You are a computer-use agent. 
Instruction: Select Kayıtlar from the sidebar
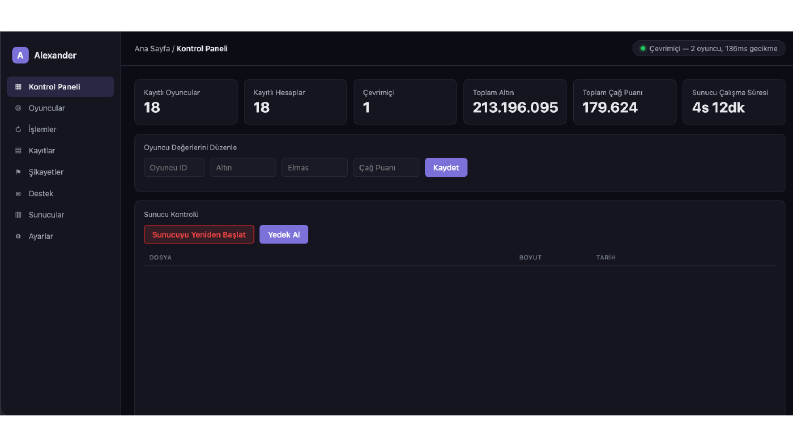(60, 151)
